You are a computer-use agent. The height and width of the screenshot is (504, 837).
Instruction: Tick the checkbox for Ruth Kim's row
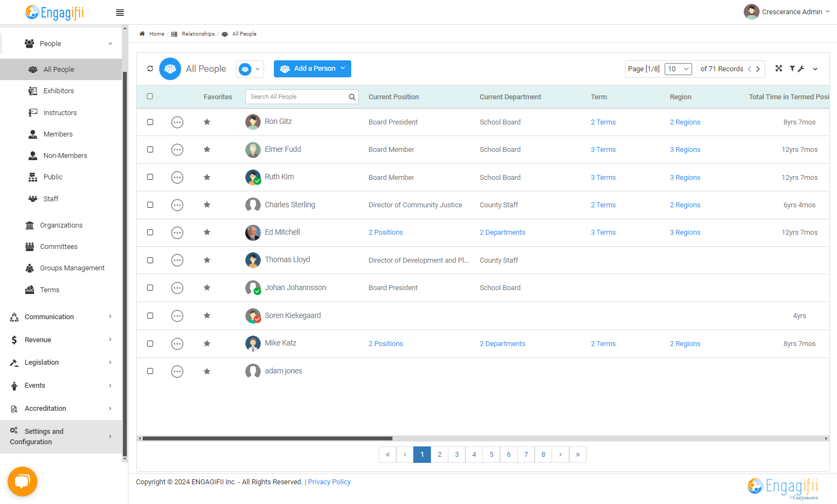coord(150,177)
